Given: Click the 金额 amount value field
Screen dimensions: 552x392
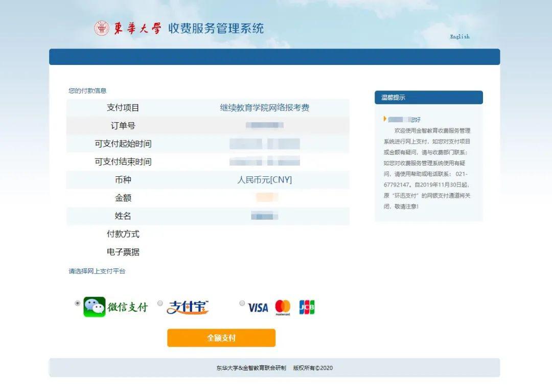Looking at the screenshot, I should pos(267,198).
